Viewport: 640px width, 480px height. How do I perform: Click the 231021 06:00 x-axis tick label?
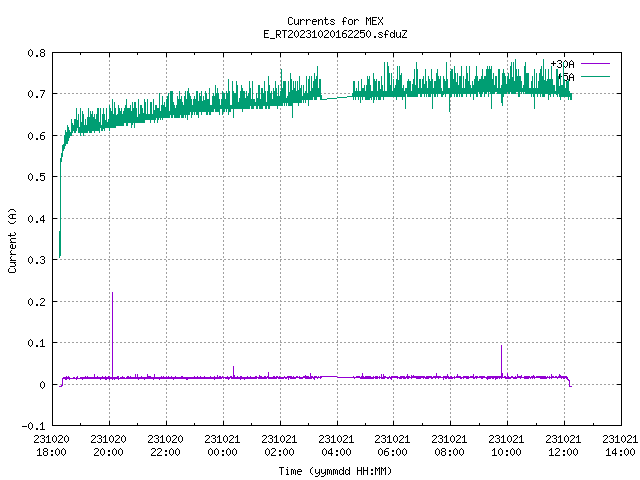(392, 446)
